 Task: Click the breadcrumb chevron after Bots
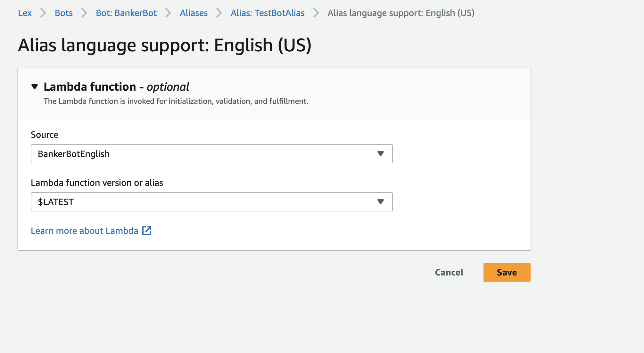click(x=84, y=13)
